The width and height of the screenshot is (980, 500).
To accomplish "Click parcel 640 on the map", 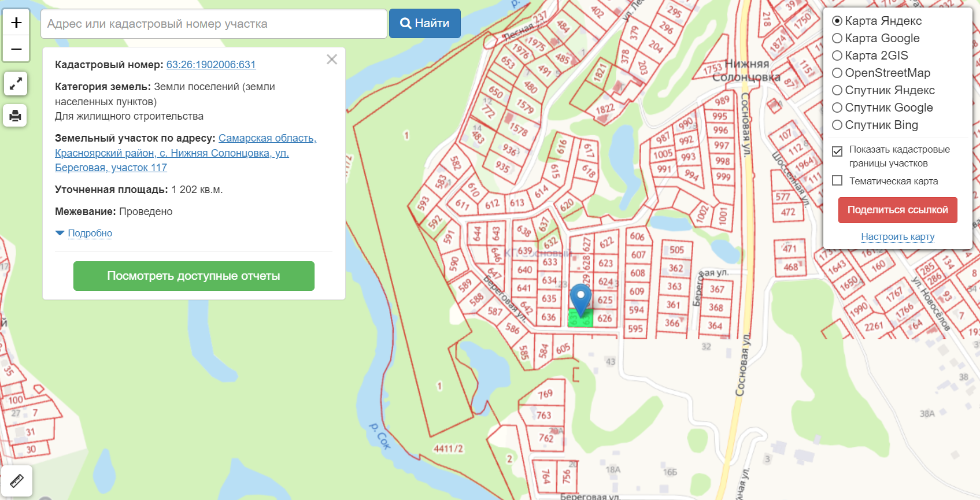I will tap(525, 269).
